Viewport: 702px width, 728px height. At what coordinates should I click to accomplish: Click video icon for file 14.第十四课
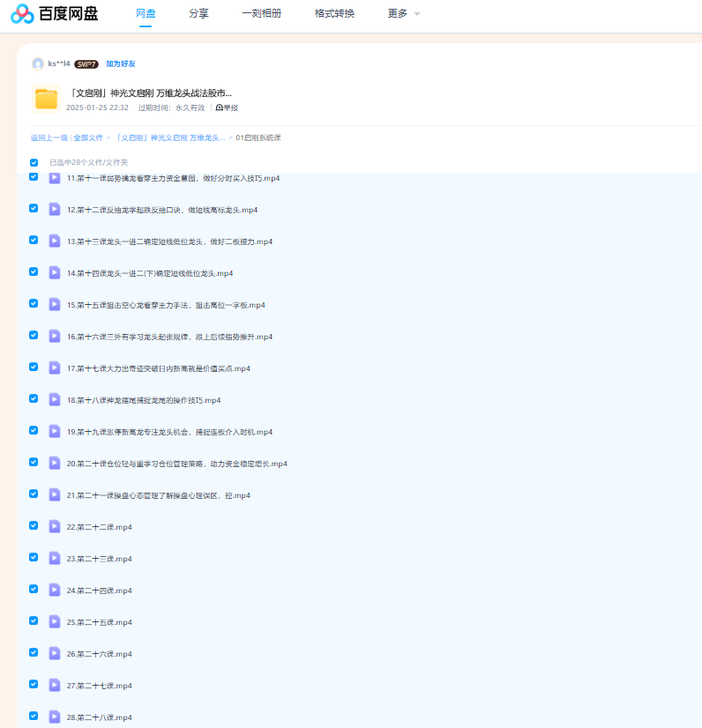[x=55, y=273]
